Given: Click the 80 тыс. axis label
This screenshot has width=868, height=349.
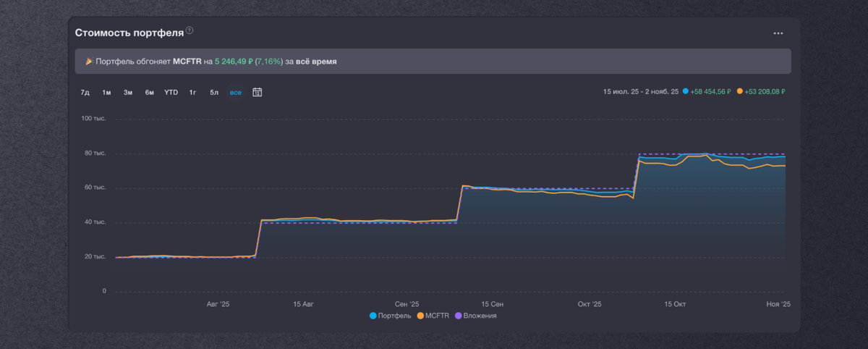Looking at the screenshot, I should [95, 153].
